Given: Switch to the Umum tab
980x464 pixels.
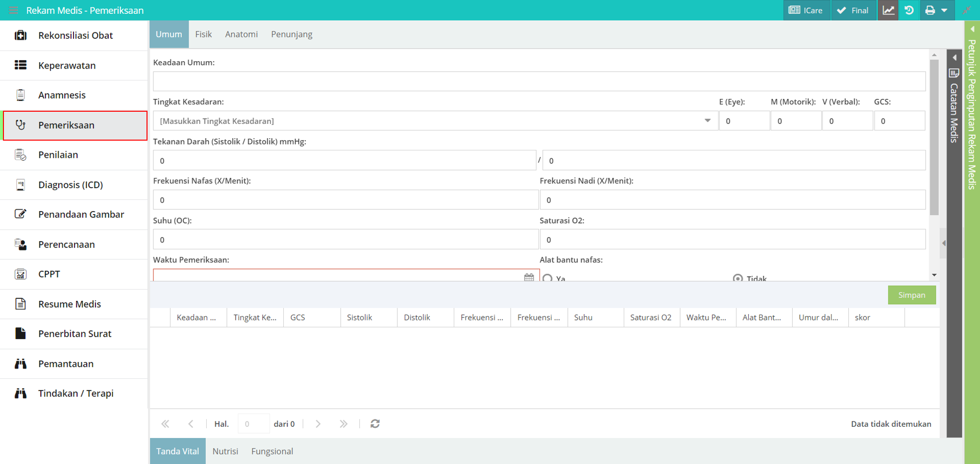Looking at the screenshot, I should coord(169,34).
